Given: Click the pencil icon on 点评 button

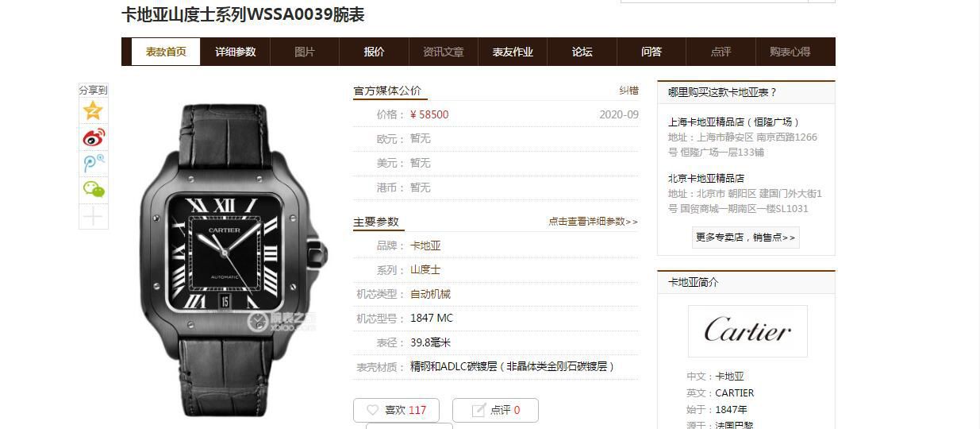Looking at the screenshot, I should 478,410.
